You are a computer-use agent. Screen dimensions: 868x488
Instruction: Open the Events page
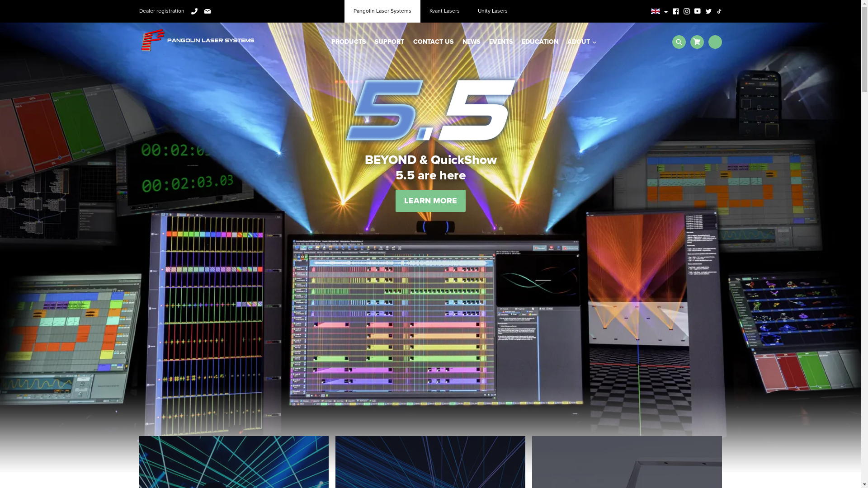pos(501,42)
